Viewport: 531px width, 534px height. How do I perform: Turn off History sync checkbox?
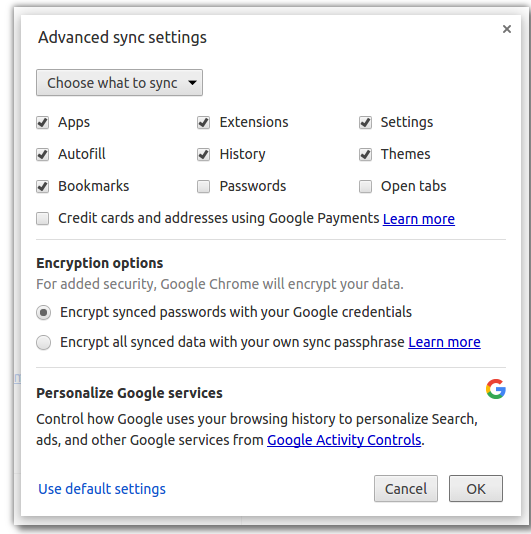point(203,154)
